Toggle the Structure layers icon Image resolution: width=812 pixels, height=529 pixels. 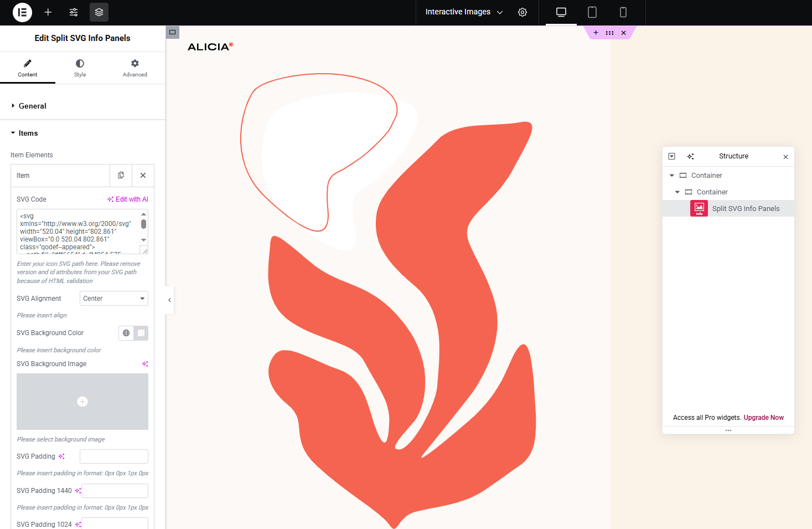[99, 12]
